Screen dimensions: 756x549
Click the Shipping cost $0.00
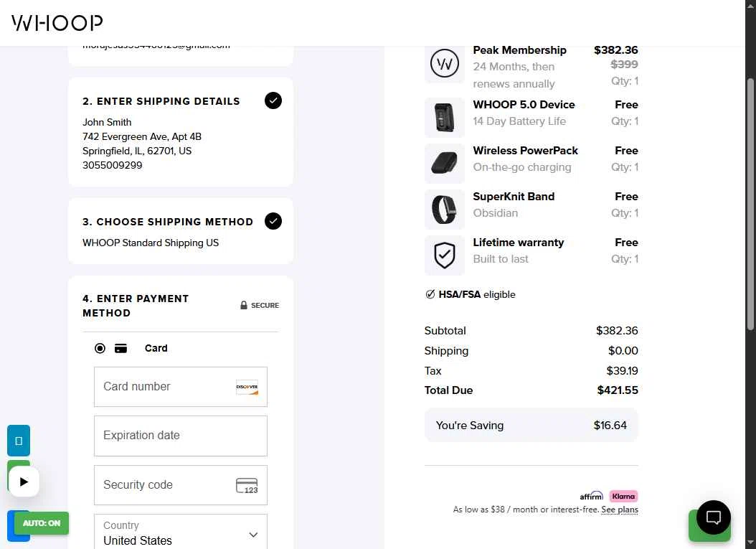[x=623, y=351]
